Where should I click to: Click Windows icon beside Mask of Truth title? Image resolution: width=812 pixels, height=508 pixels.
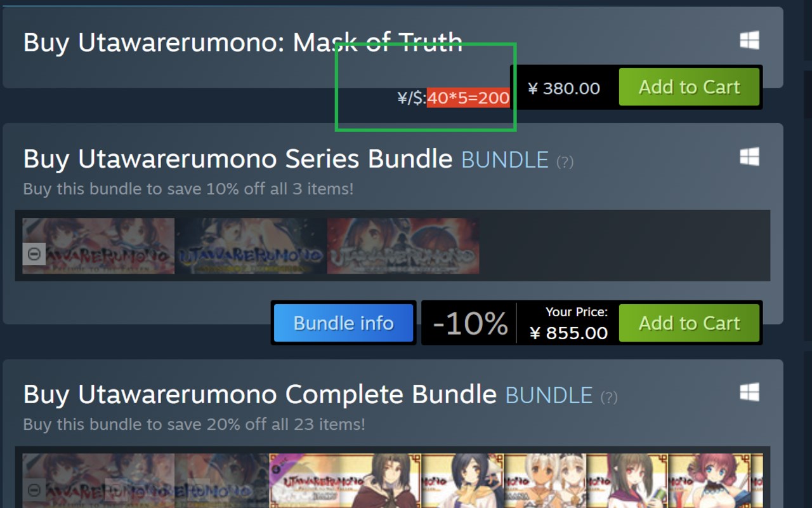point(749,41)
